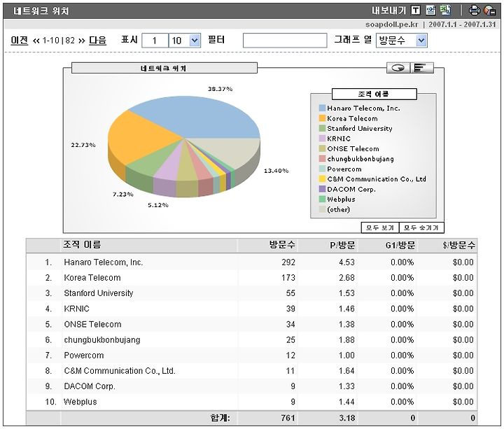504x429 pixels.
Task: Toggle C&M Communication yellow legend swatch
Action: pos(323,179)
